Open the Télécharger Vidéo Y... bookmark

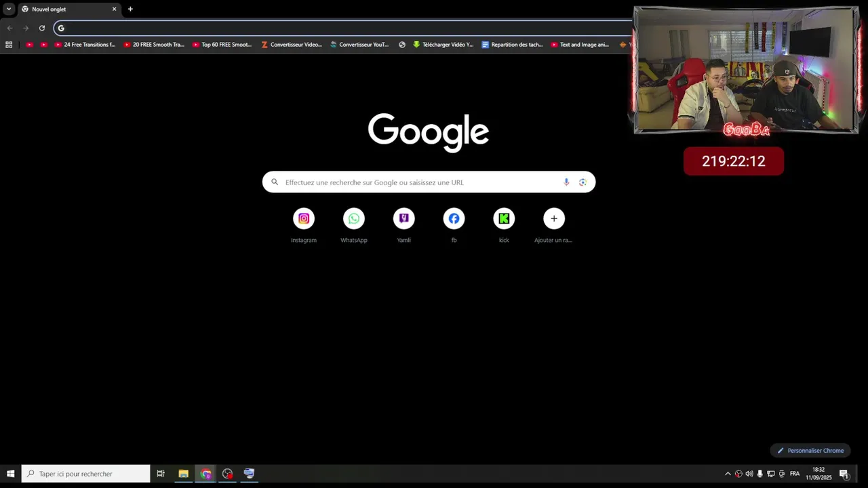[x=443, y=45]
